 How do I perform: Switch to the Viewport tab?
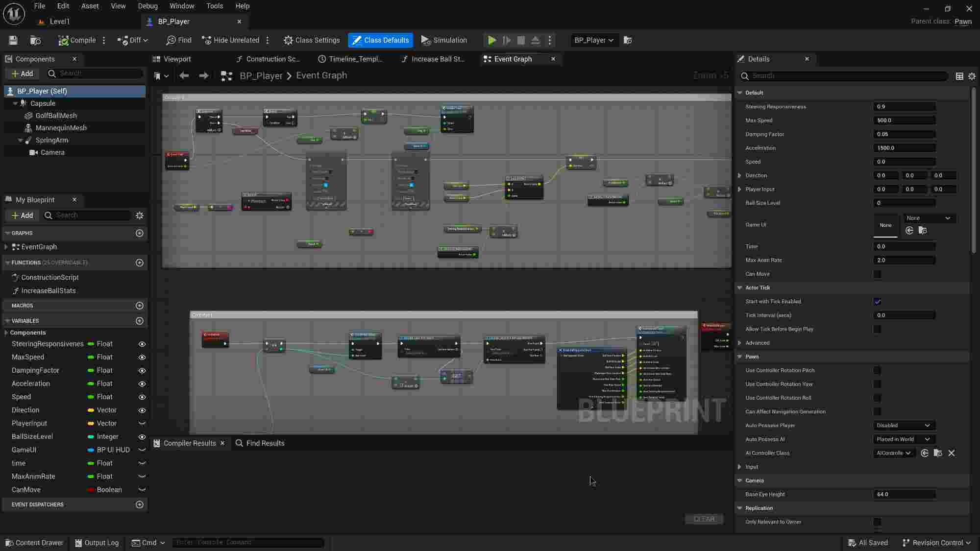tap(171, 59)
